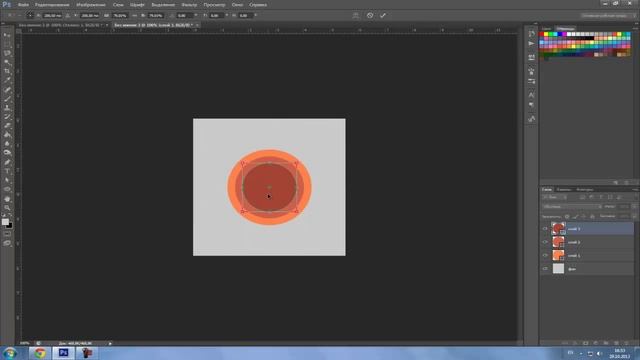Hide the third orange layer
640x360 pixels.
545,256
